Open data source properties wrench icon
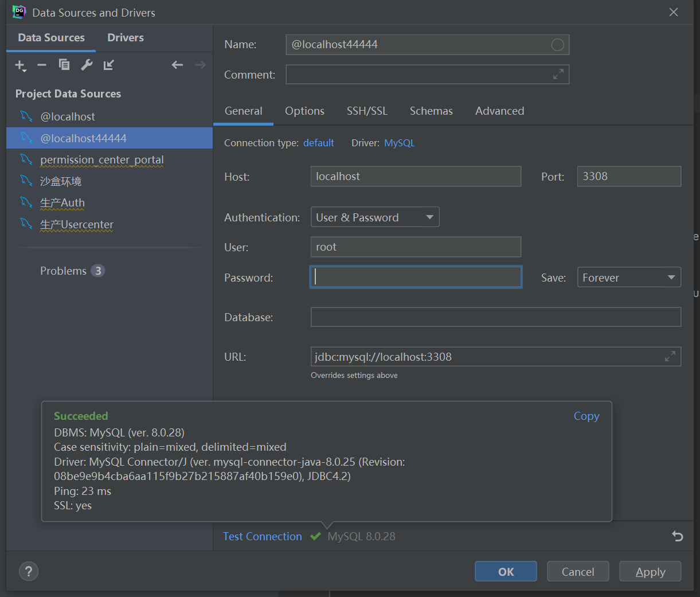The image size is (700, 597). 87,65
